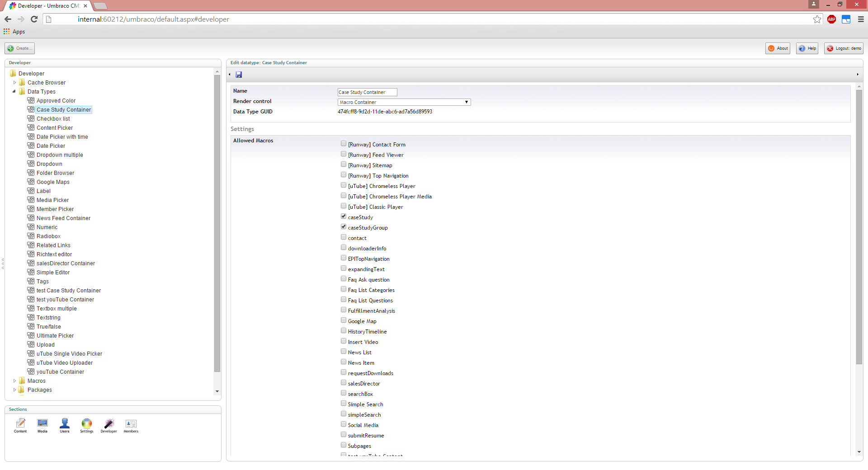Click the Chrome user profile button

tap(814, 4)
